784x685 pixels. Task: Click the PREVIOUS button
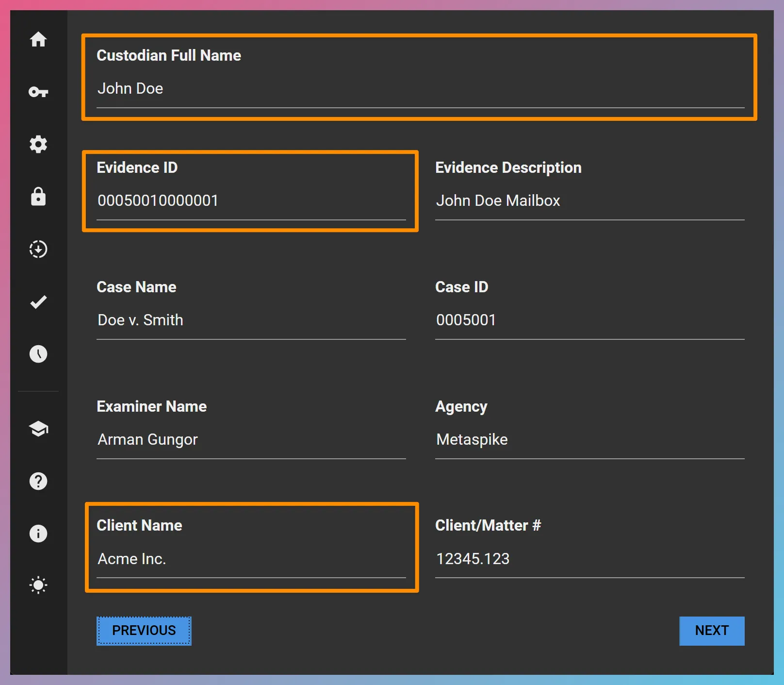coord(144,631)
